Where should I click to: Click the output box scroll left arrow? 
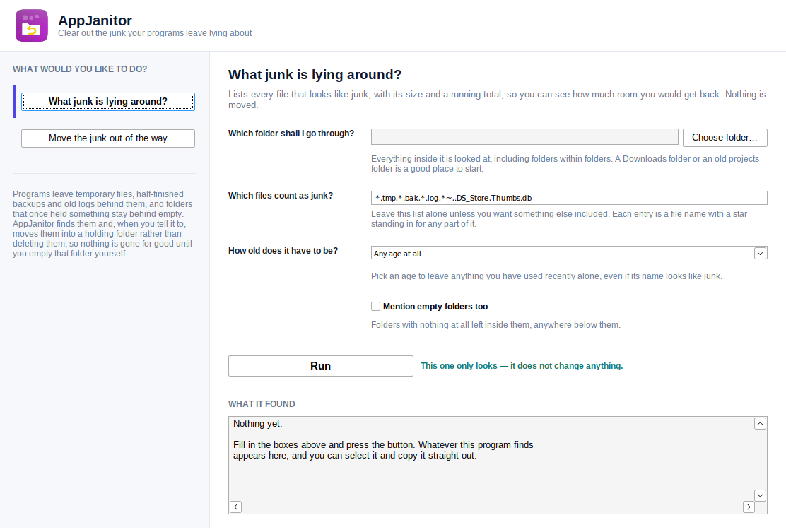click(x=235, y=507)
